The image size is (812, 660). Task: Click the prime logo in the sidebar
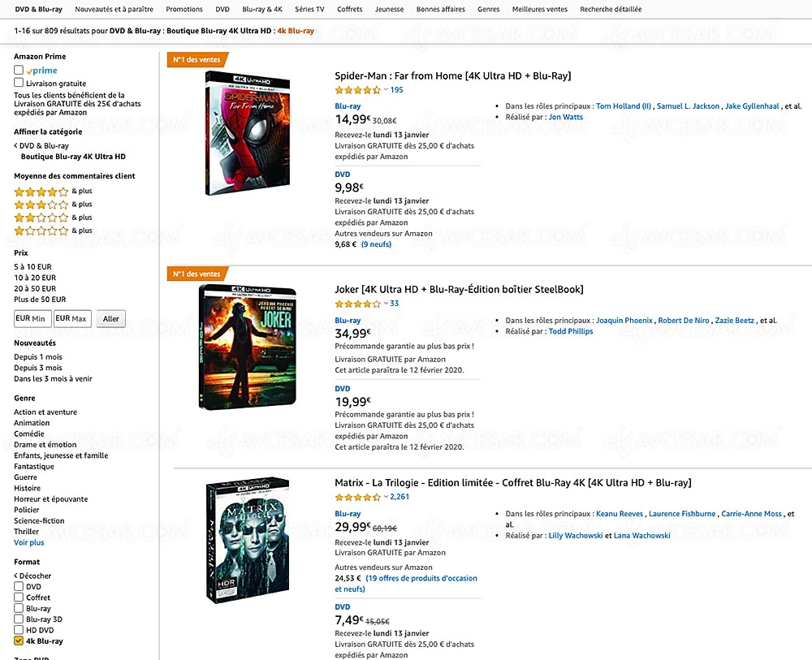click(x=41, y=71)
